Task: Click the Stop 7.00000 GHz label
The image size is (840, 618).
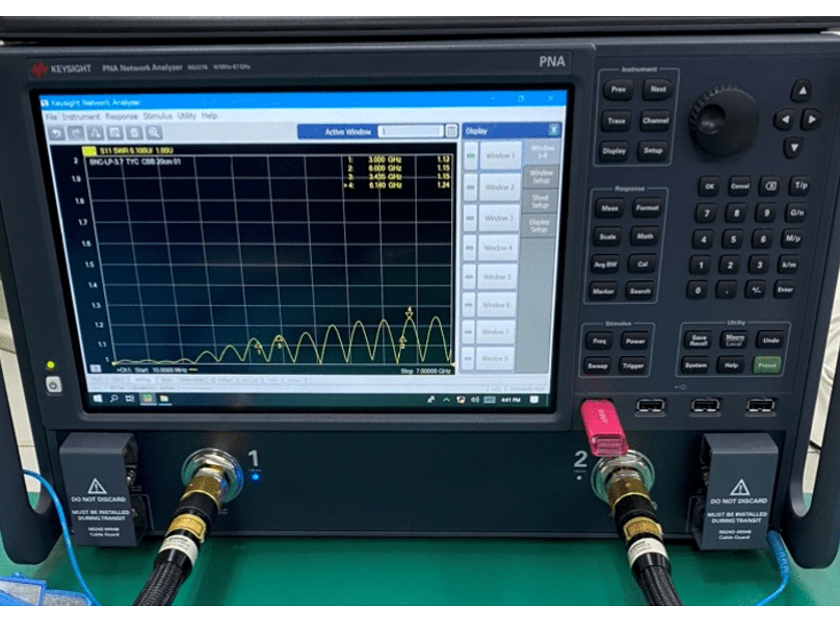Action: tap(426, 371)
